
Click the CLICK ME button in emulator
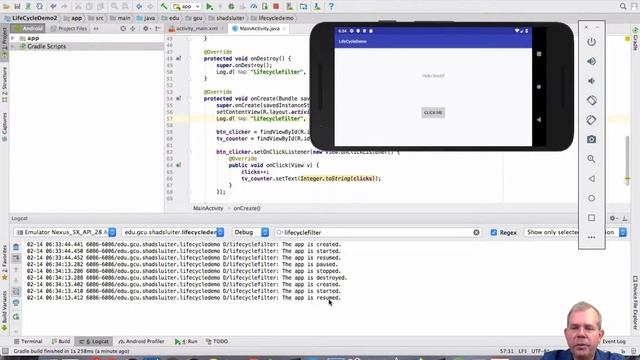click(x=433, y=113)
